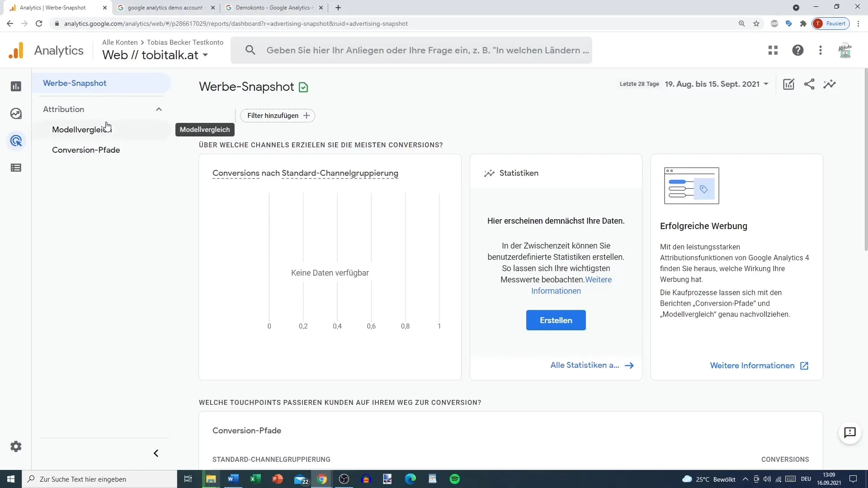Open Weitere Informationen link in Erfolgreiche Werbung card

pyautogui.click(x=759, y=366)
